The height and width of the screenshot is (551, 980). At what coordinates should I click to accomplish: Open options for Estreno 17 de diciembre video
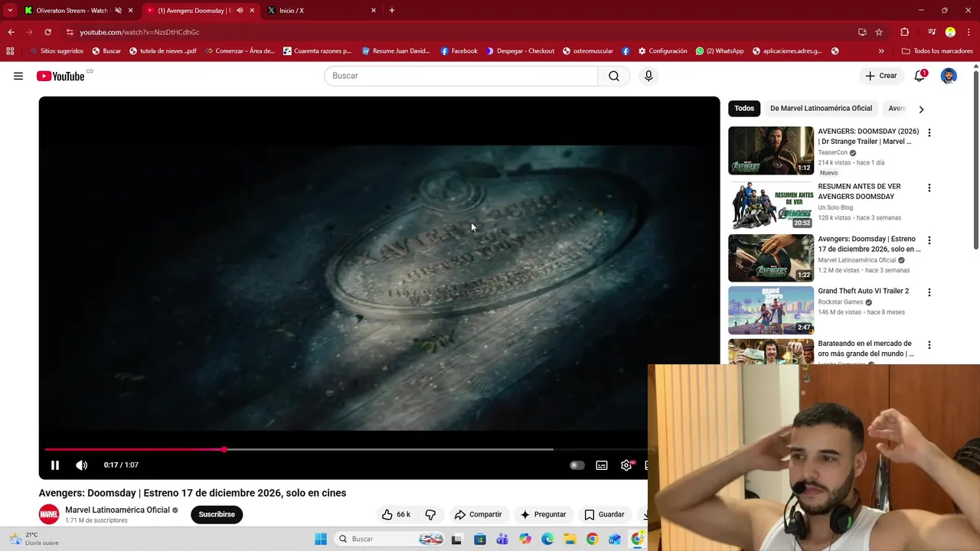[x=929, y=240]
